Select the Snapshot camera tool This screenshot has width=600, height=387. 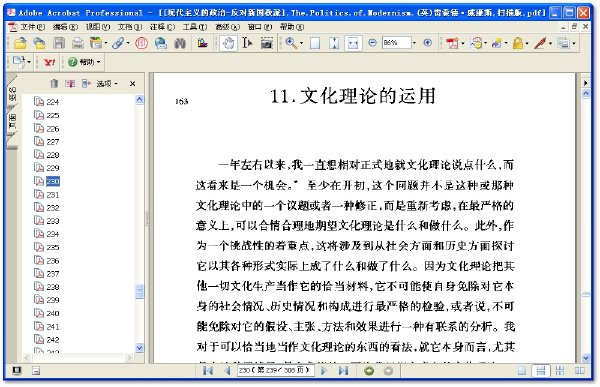point(267,43)
